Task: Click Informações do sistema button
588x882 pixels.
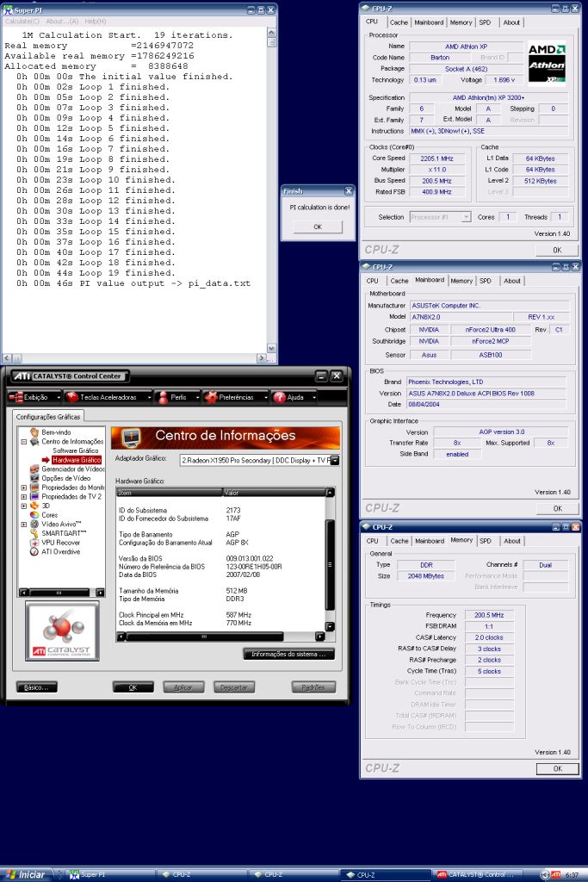Action: (289, 655)
